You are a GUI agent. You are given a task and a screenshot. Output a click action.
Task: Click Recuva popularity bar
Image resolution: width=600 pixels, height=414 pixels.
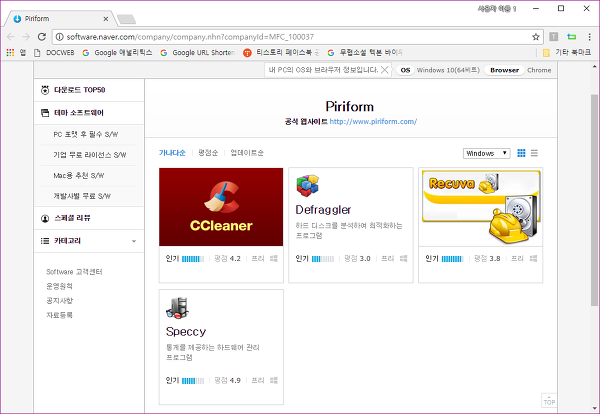pyautogui.click(x=453, y=259)
